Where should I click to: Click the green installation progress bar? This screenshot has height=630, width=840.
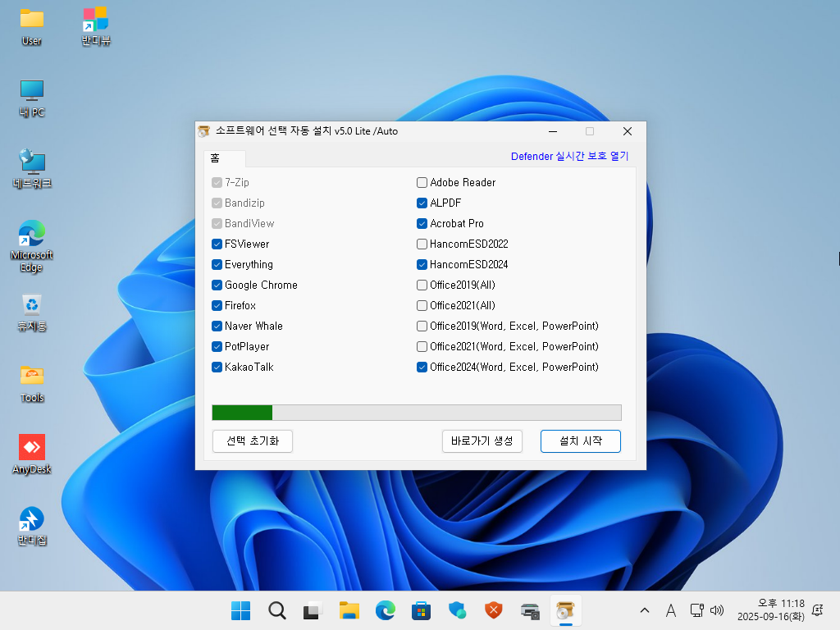point(417,413)
